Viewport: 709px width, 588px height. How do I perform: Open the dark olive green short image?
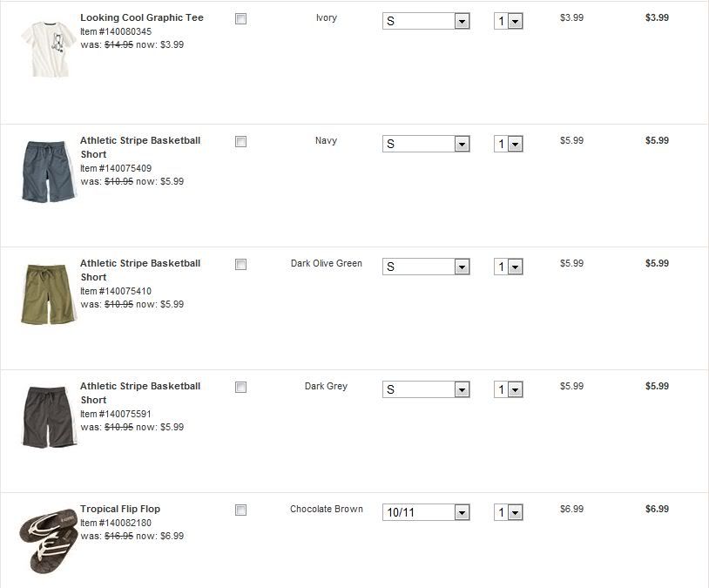47,294
